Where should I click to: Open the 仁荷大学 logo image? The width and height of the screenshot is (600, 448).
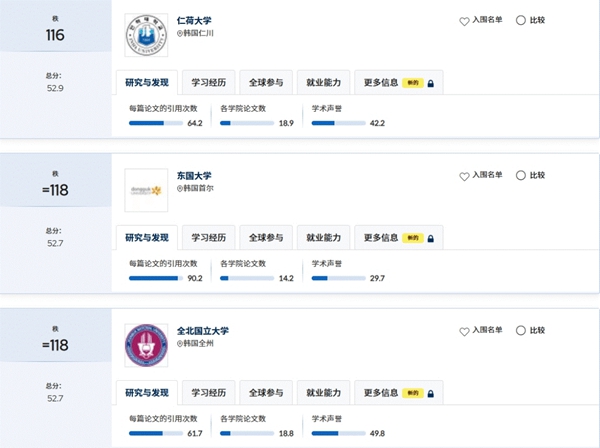click(146, 35)
